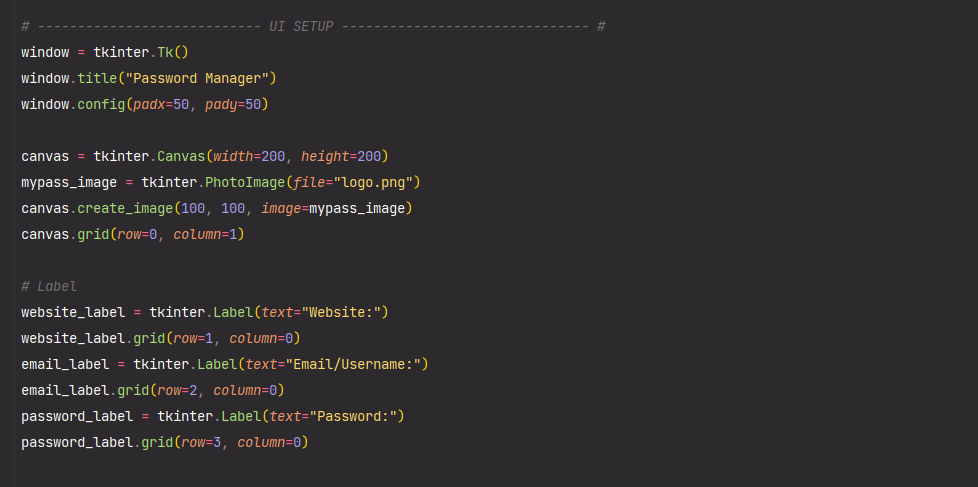This screenshot has width=978, height=487.
Task: Click "website_label" in the assignment line
Action: [73, 312]
